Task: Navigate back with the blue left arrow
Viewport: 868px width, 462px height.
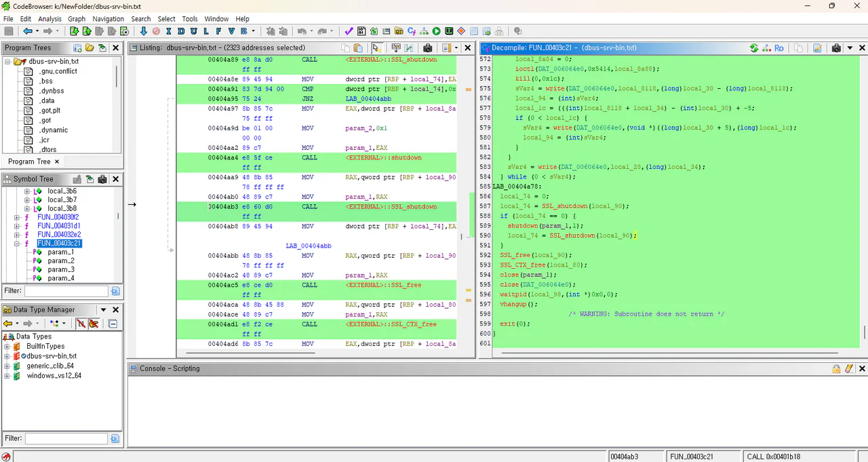Action: 28,31
